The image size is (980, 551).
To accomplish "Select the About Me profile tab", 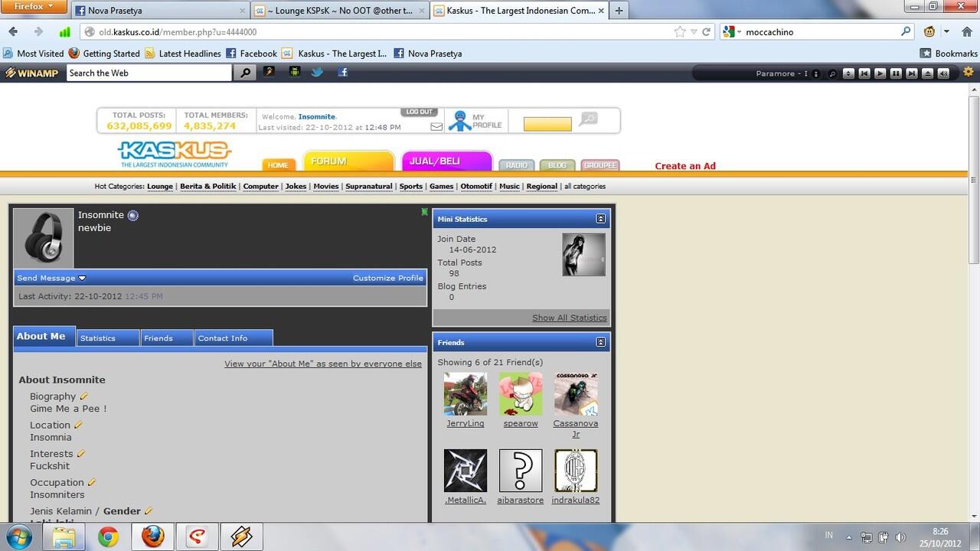I will click(44, 336).
